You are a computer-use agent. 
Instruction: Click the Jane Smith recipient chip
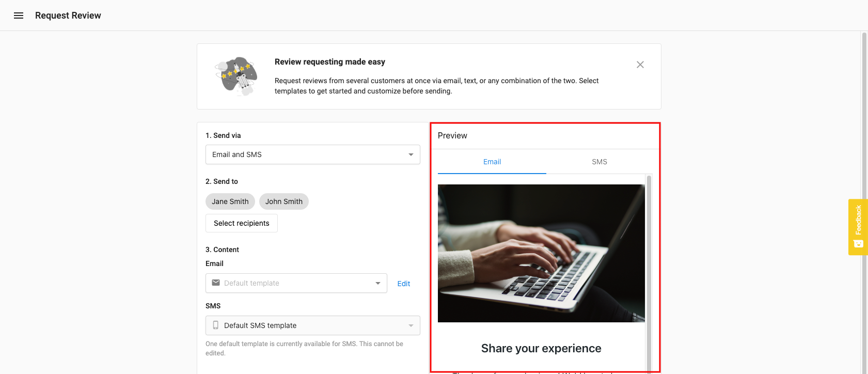coord(230,201)
